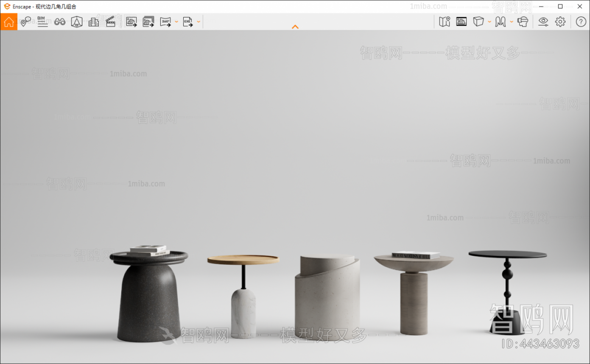Click the bell-in-hexagon toolbar icon

[77, 22]
